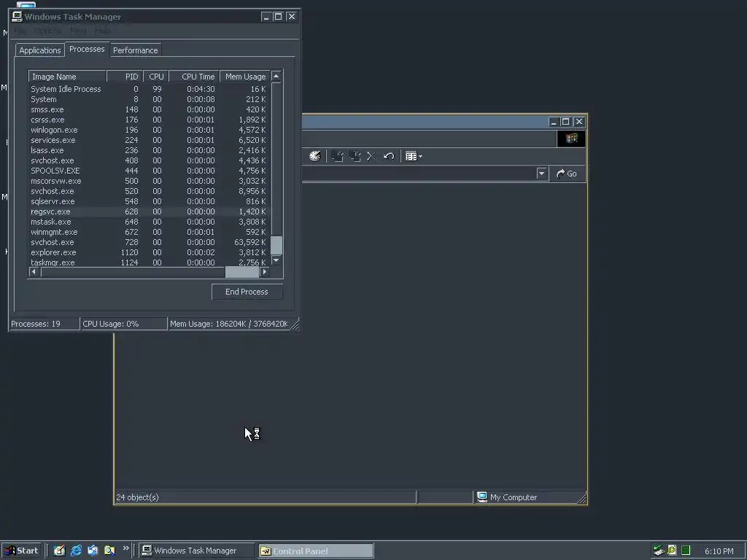The image size is (747, 560).
Task: Expand the address bar dropdown arrow
Action: pyautogui.click(x=541, y=174)
